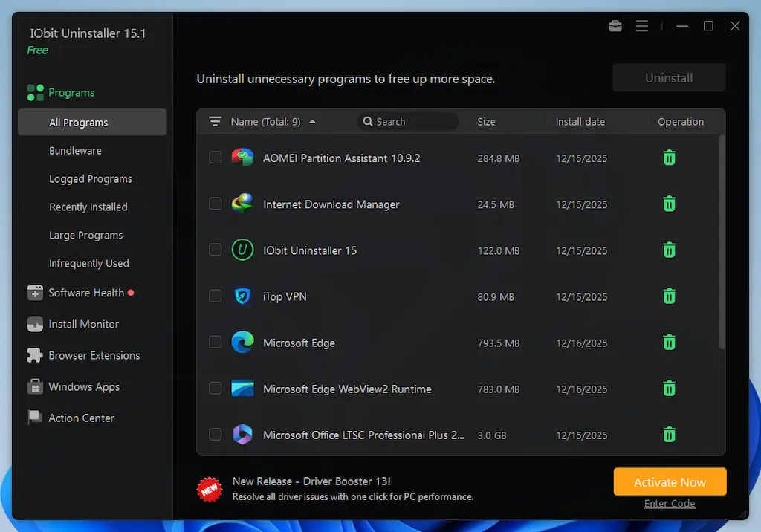Viewport: 761px width, 532px height.
Task: Click the Software Health icon
Action: (35, 293)
